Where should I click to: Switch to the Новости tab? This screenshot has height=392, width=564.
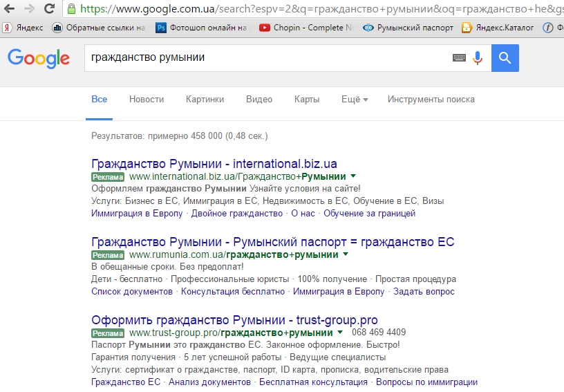click(x=147, y=100)
